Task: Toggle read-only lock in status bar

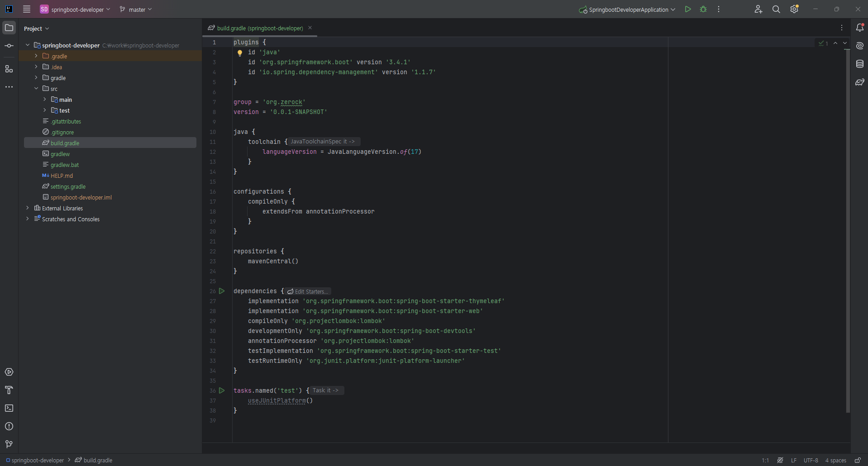Action: click(x=858, y=460)
